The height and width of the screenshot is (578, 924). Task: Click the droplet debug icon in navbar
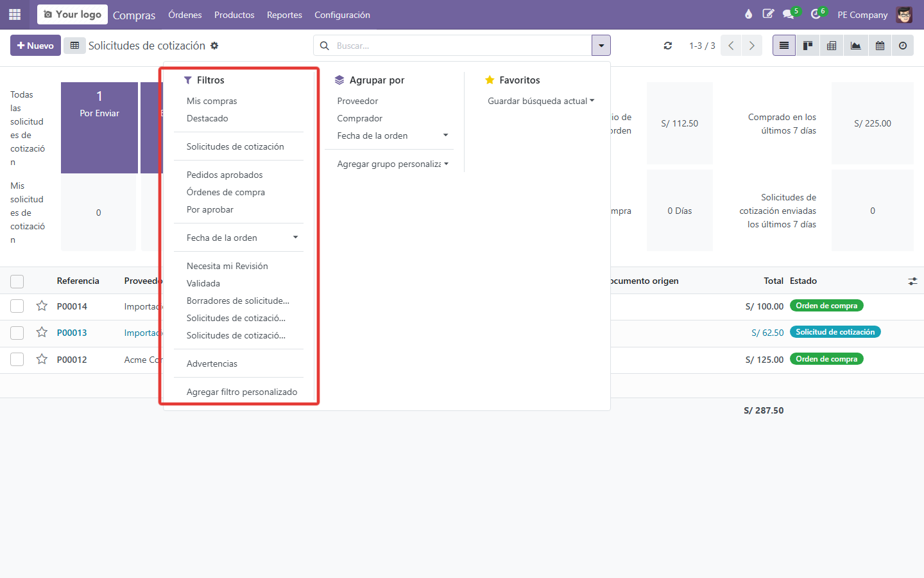tap(748, 14)
